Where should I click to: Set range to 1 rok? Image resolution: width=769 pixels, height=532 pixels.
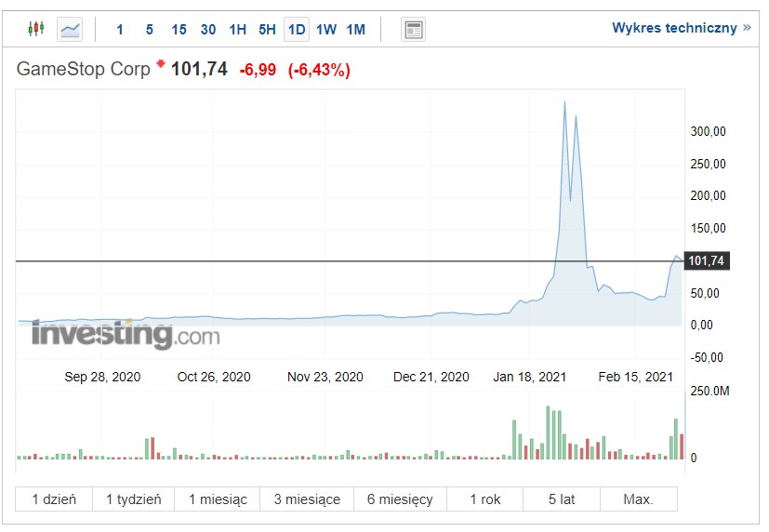point(485,499)
